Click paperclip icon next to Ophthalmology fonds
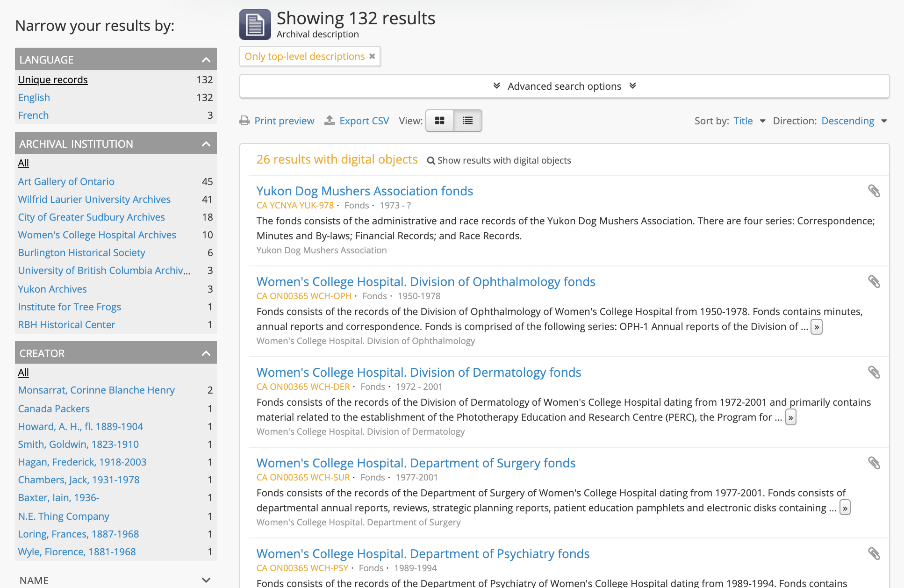The width and height of the screenshot is (904, 588). pos(874,281)
